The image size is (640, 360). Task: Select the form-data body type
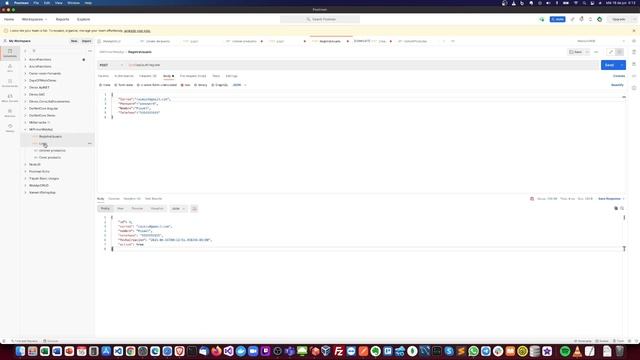124,85
